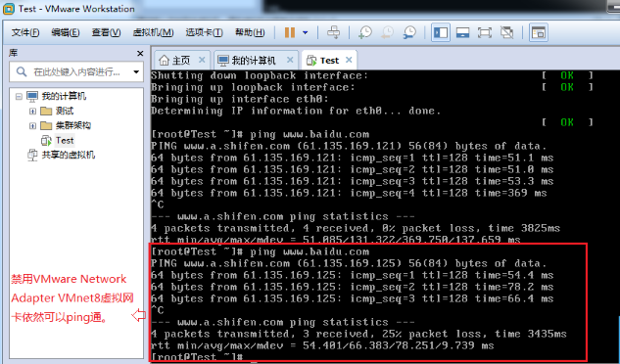
Task: Click the line with icmp_seq=4 time=369 ms
Action: tap(349, 194)
